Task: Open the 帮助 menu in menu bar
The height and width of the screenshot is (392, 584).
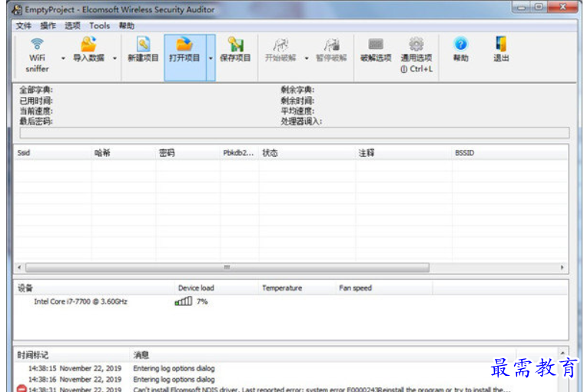Action: pos(127,25)
